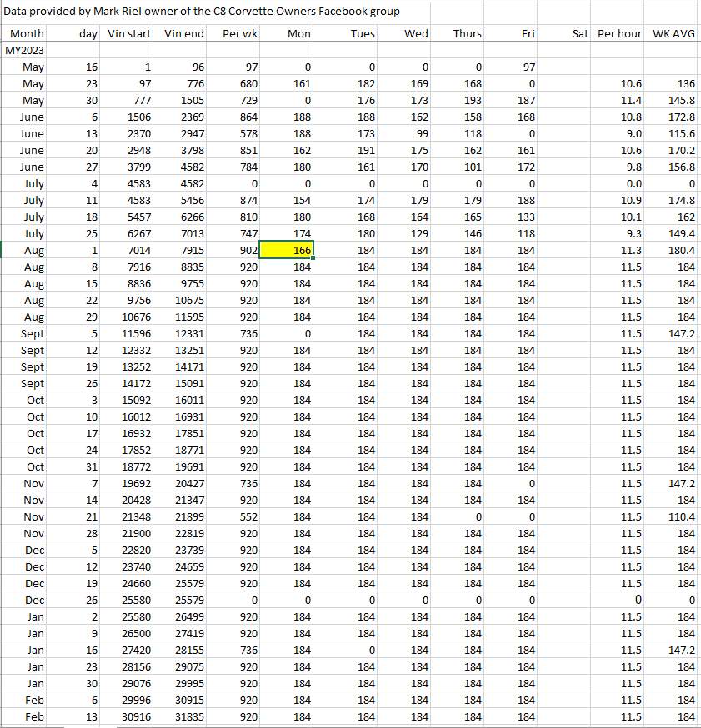Click the Per hour header cell
Image resolution: width=701 pixels, height=728 pixels.
(619, 33)
